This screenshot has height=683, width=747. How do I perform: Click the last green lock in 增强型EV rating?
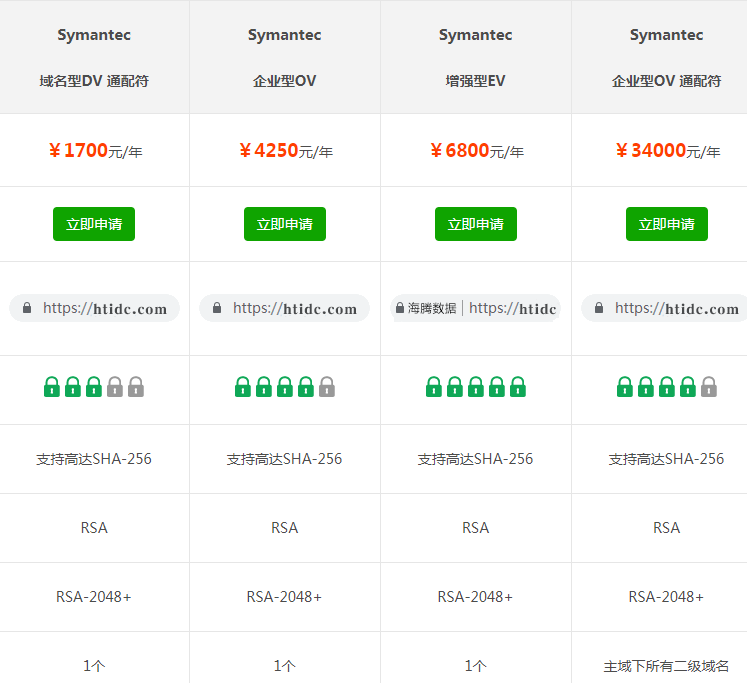(518, 387)
